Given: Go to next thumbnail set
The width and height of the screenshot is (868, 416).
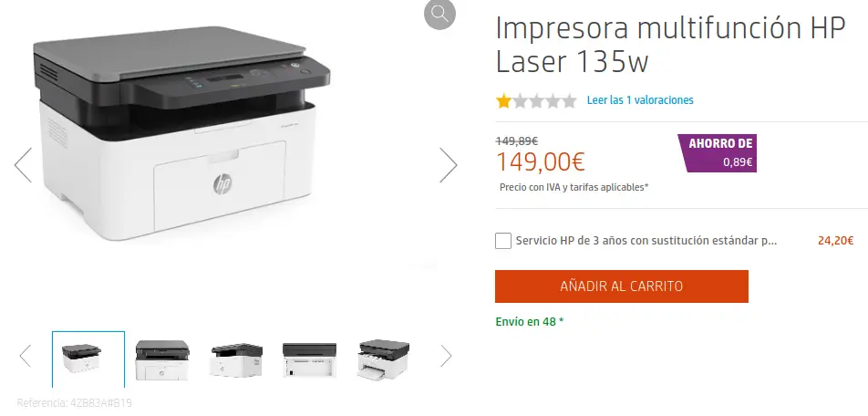Looking at the screenshot, I should tap(446, 356).
